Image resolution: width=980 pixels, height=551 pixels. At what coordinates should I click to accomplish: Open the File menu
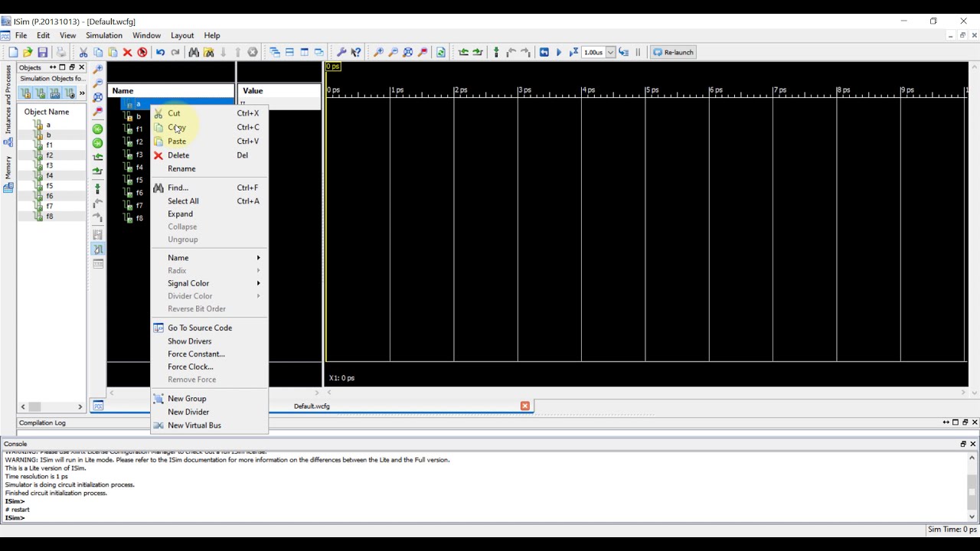coord(21,35)
